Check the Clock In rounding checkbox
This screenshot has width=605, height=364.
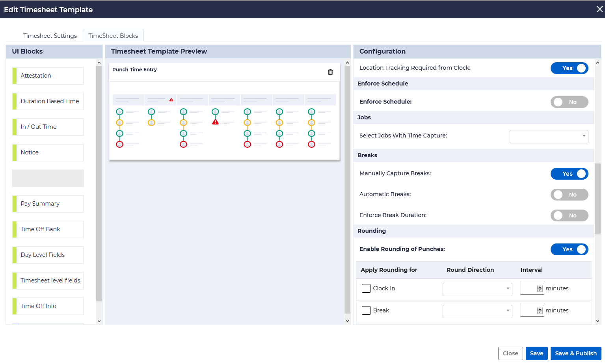[x=366, y=288]
